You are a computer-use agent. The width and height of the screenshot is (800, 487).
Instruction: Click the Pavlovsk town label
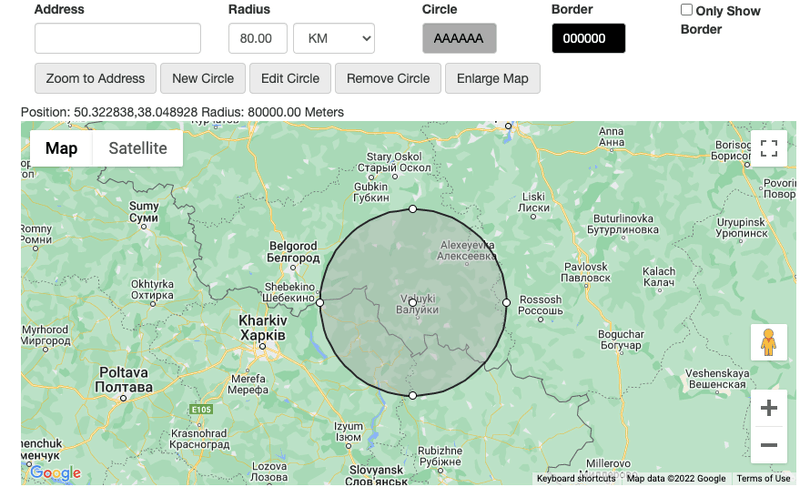pyautogui.click(x=586, y=272)
